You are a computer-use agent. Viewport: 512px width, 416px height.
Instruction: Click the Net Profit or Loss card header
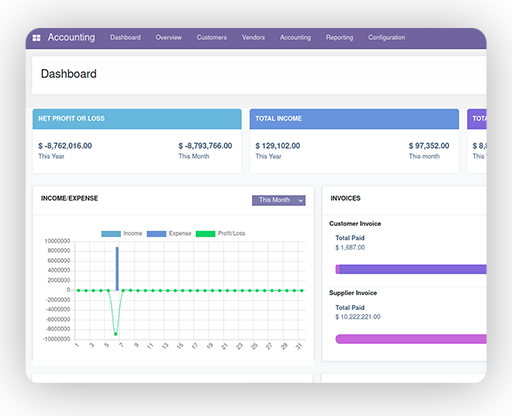click(x=137, y=119)
